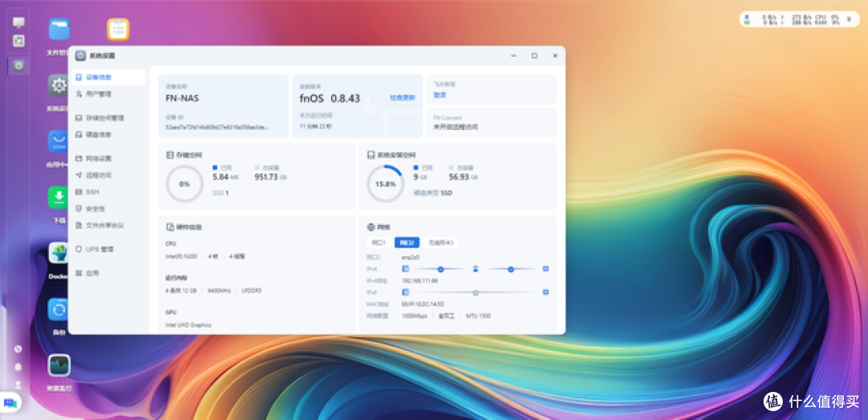Open the 文件管理 desktop app icon

tap(59, 30)
